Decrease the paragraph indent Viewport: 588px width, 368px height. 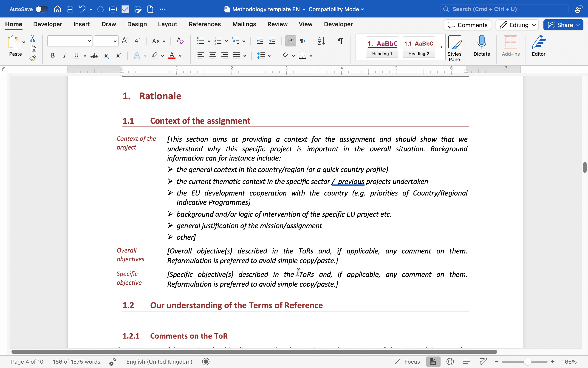260,41
